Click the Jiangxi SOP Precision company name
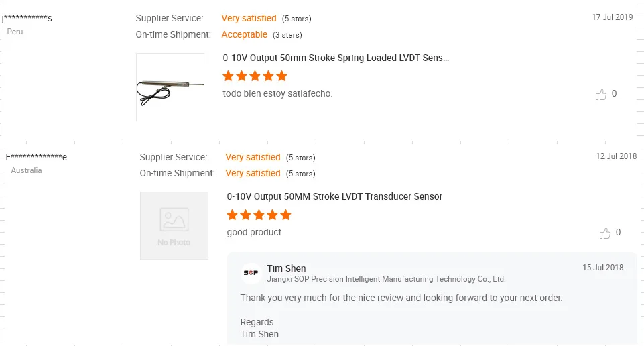The width and height of the screenshot is (644, 346). tap(386, 279)
